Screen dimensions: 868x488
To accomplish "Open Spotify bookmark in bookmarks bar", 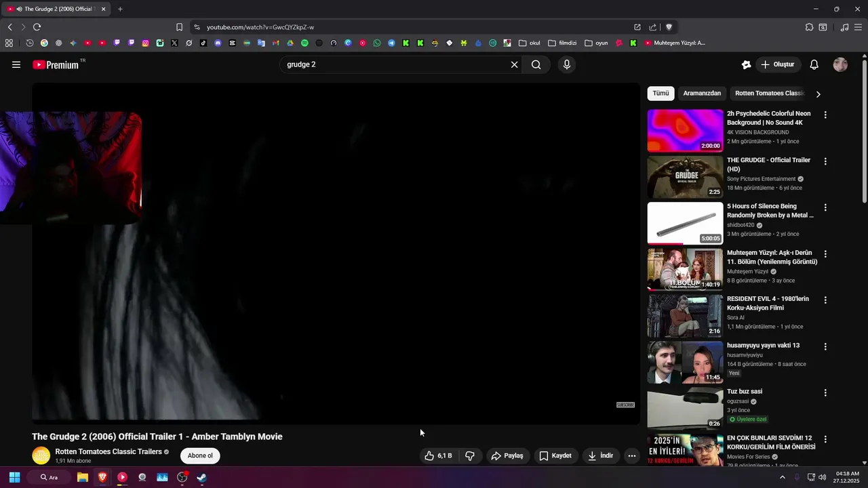I will click(304, 43).
